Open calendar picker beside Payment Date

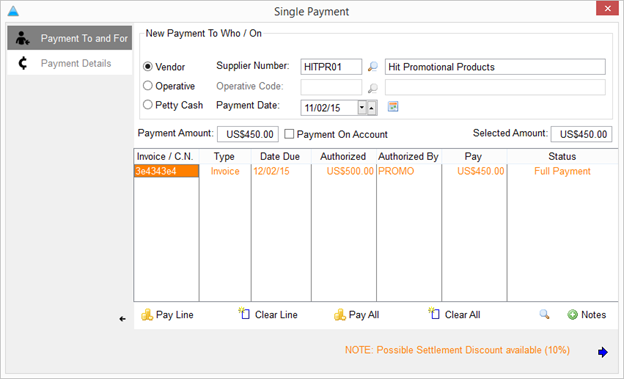click(x=393, y=107)
